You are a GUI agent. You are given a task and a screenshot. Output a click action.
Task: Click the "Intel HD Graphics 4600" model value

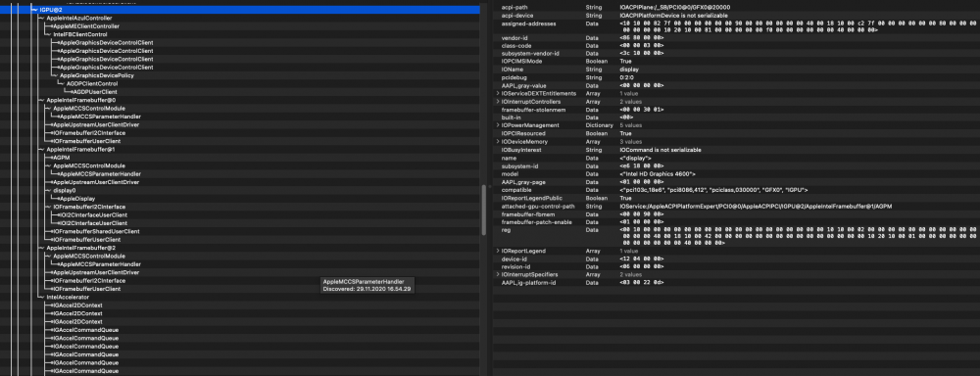coord(657,173)
